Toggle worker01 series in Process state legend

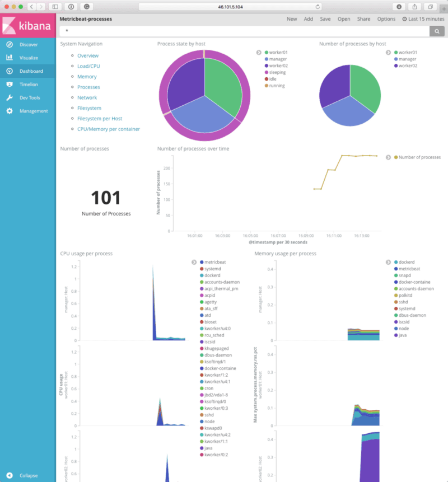pos(278,53)
